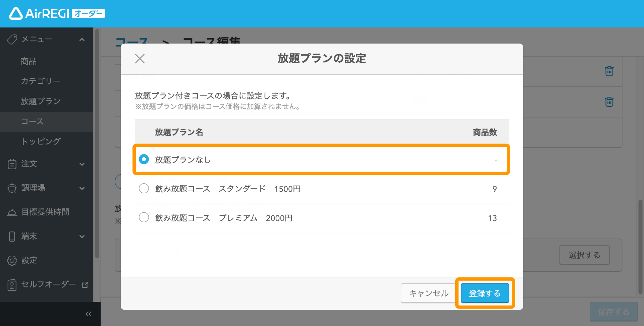Click product count 13 in プレミアム row
Viewport: 644px width, 326px height.
pyautogui.click(x=492, y=218)
